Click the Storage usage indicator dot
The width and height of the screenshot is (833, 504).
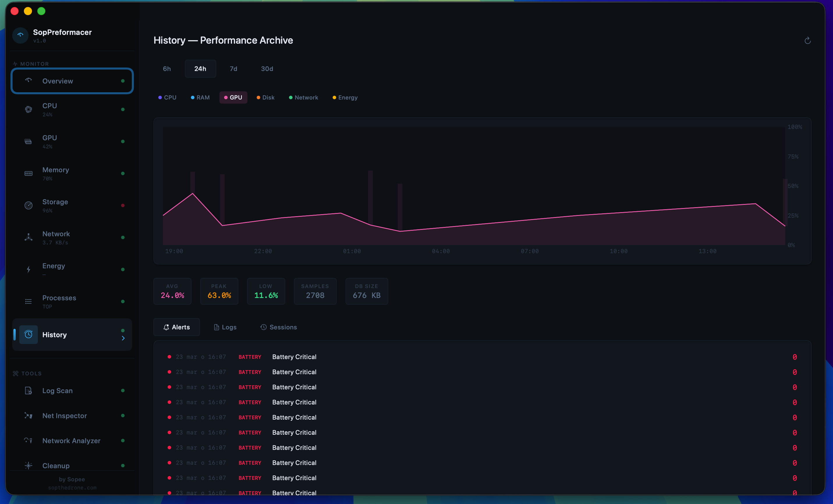123,205
